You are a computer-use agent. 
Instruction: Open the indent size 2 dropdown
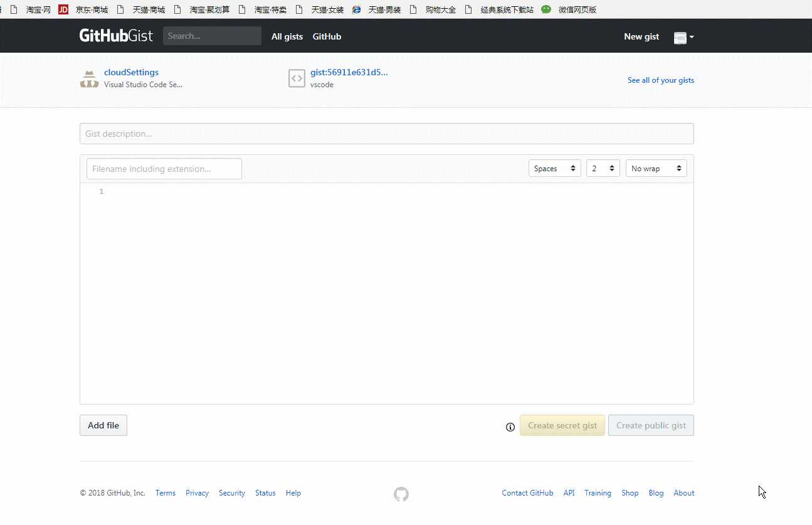603,168
